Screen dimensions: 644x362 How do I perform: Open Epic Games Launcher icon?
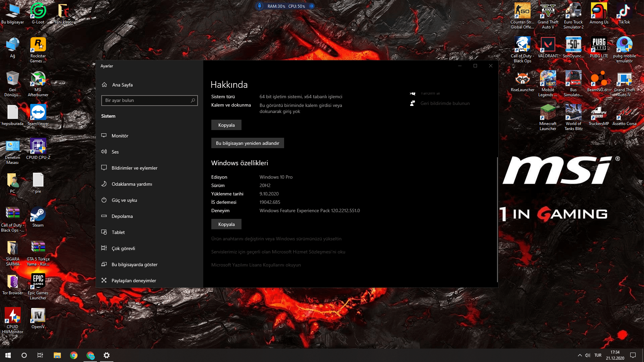point(38,282)
